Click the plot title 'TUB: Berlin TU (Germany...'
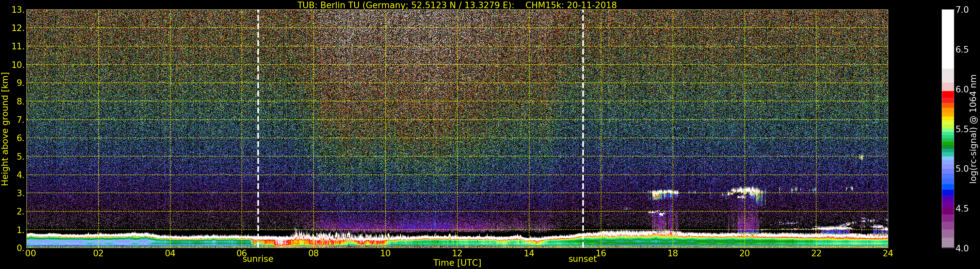The image size is (980, 269). click(457, 5)
